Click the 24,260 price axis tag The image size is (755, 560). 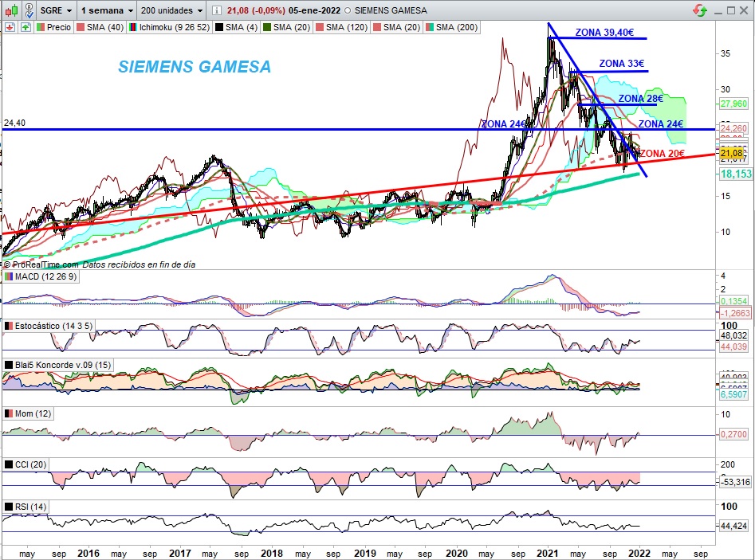pyautogui.click(x=733, y=128)
